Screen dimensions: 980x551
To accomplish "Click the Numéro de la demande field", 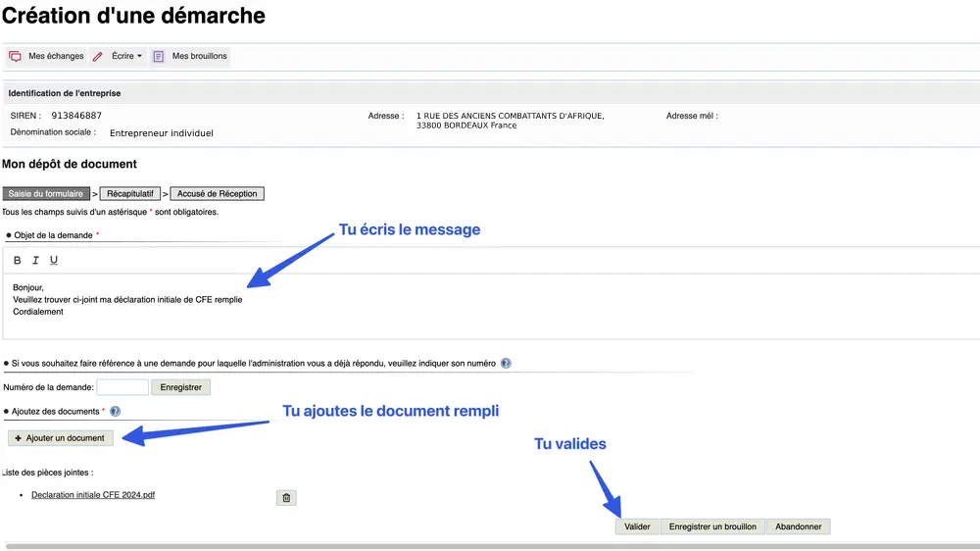I will point(122,387).
